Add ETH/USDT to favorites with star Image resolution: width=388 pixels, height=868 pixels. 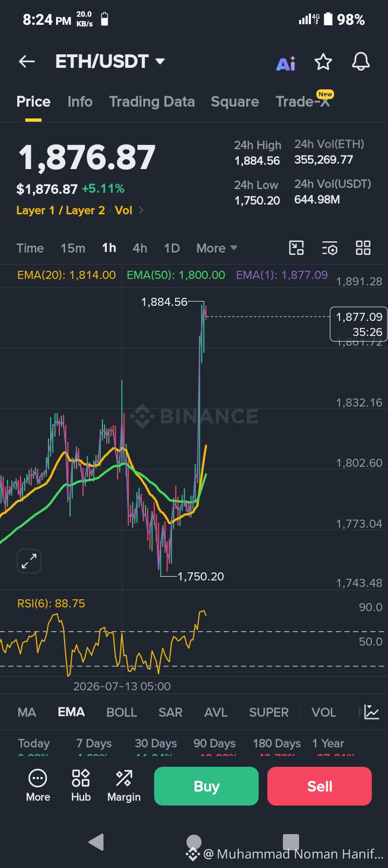pos(323,62)
